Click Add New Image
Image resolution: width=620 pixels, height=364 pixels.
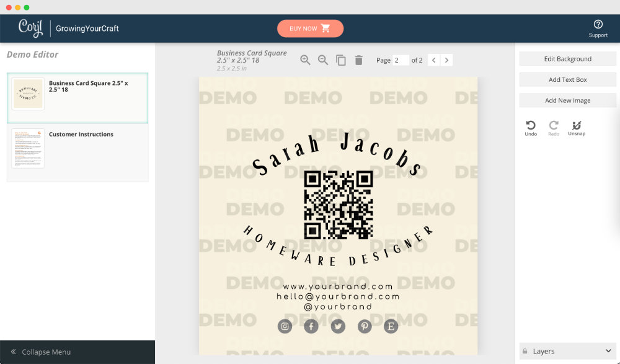click(x=567, y=100)
